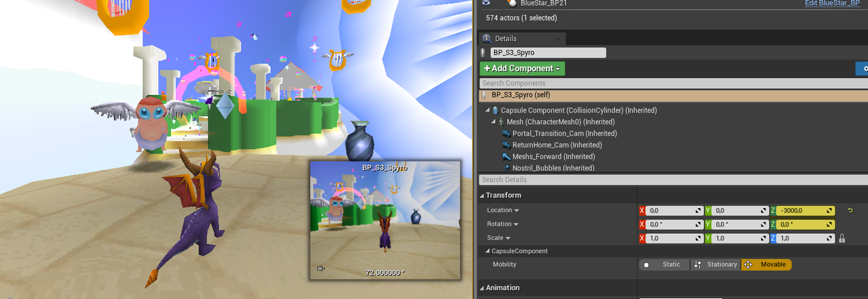Click the 574 actors status text

(x=521, y=18)
